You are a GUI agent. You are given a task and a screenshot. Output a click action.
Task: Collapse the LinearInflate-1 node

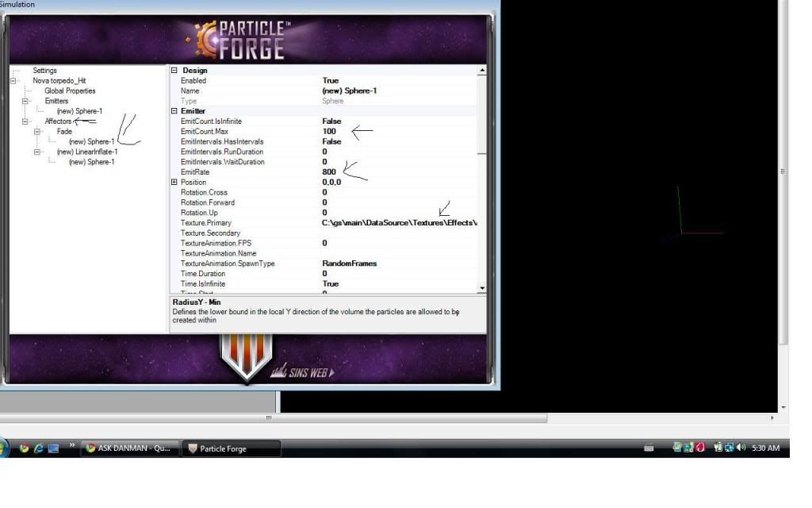click(x=37, y=152)
